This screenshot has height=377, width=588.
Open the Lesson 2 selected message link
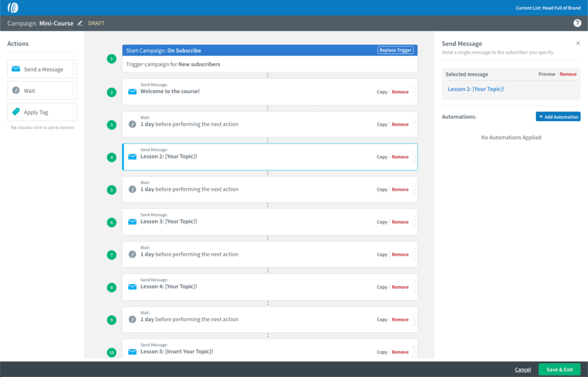coord(475,89)
